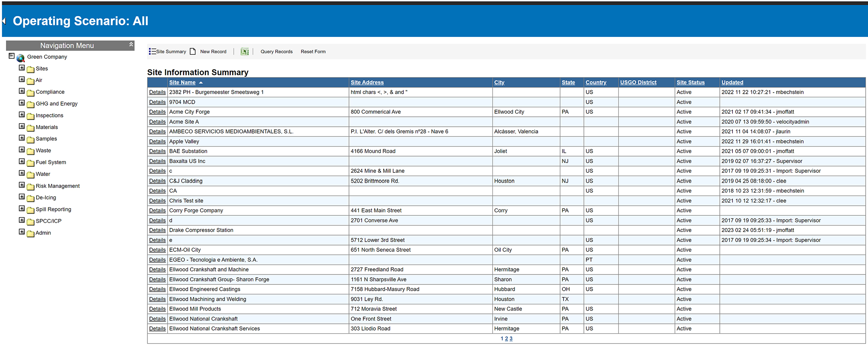
Task: Expand the Admin tree node
Action: [22, 232]
